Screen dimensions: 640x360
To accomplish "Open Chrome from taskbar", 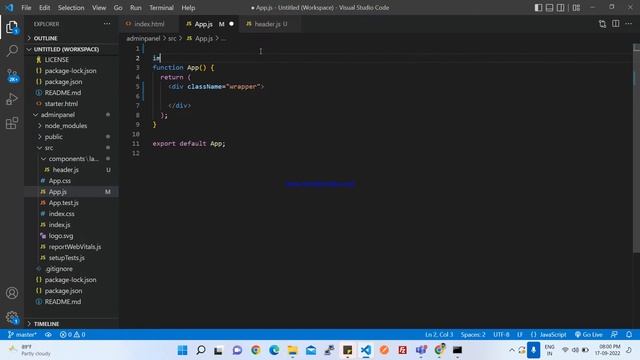I will 256,350.
